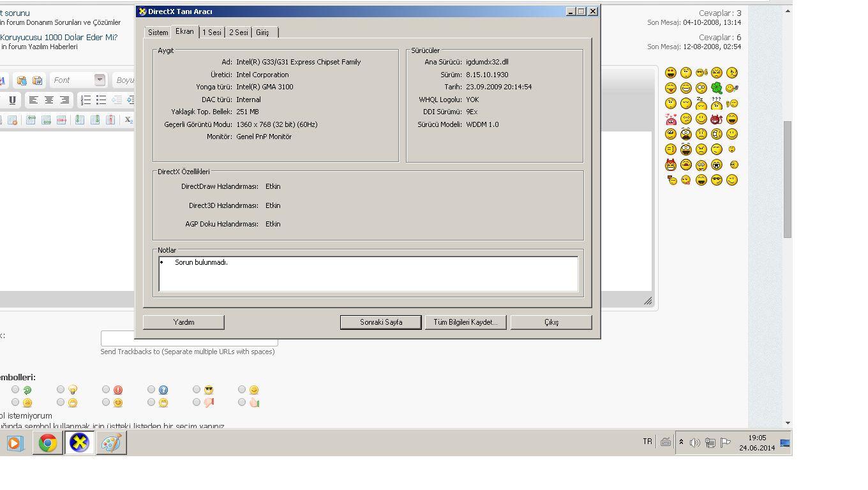Click the Action Center flag tray icon

coord(725,443)
